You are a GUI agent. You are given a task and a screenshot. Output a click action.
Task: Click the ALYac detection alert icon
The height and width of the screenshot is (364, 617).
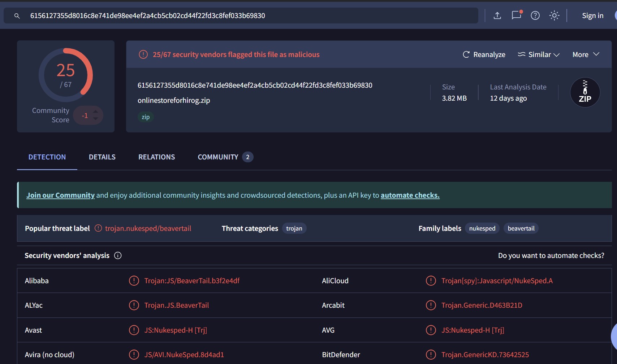[x=134, y=305]
